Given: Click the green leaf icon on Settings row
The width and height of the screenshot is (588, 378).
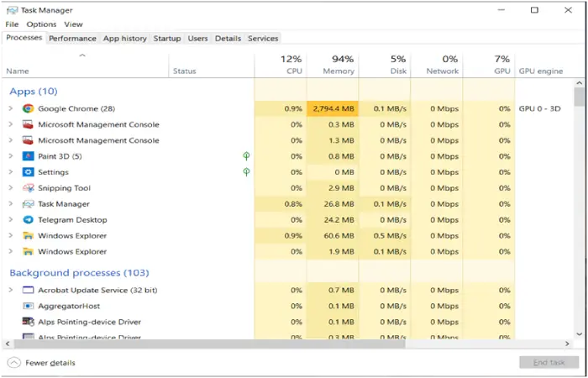Looking at the screenshot, I should (246, 171).
